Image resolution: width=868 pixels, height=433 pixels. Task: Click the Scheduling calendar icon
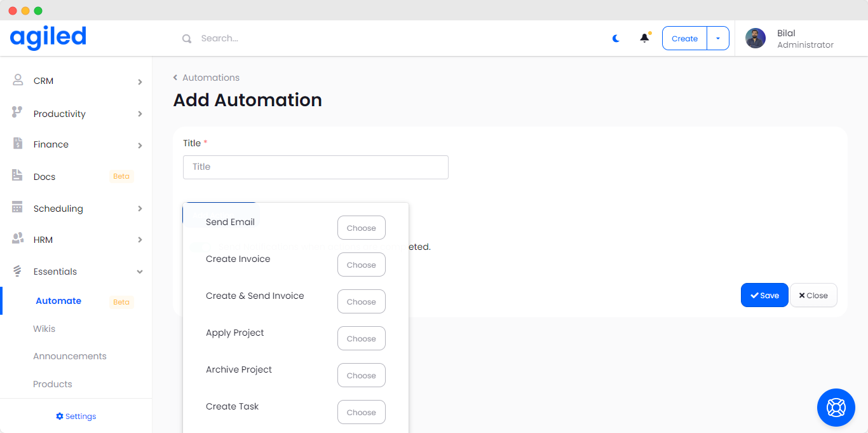pos(18,208)
